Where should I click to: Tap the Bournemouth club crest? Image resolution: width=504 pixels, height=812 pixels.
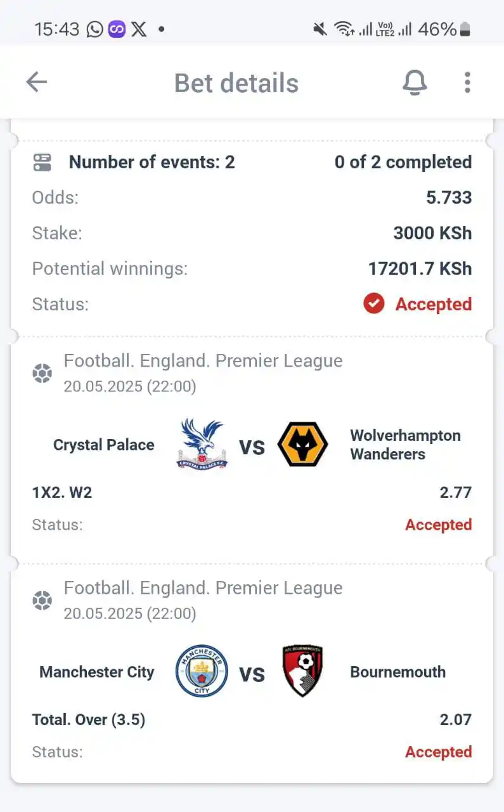click(302, 671)
